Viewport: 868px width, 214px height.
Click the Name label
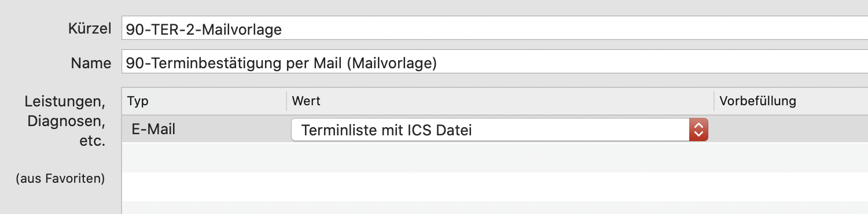pos(91,63)
